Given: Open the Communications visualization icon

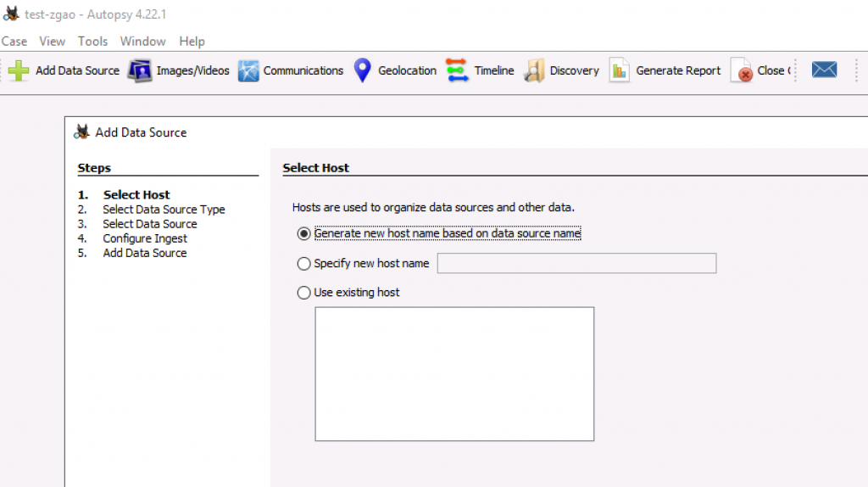Looking at the screenshot, I should point(248,70).
